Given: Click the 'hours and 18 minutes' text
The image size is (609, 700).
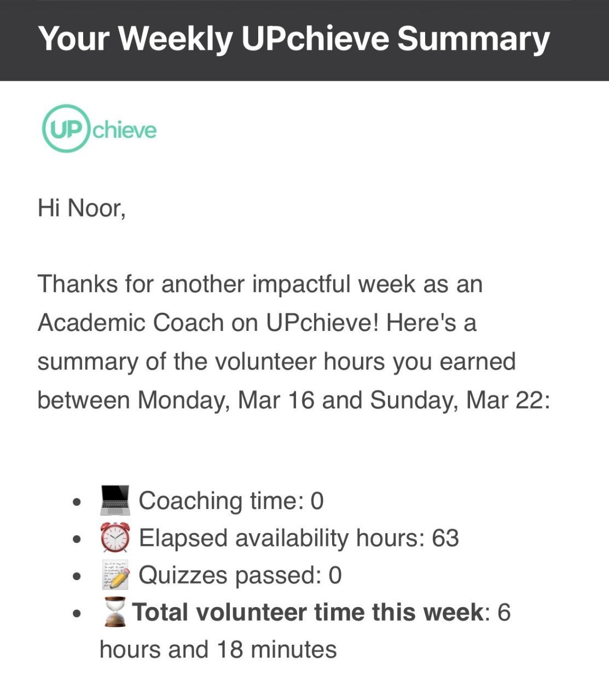Looking at the screenshot, I should click(x=218, y=650).
